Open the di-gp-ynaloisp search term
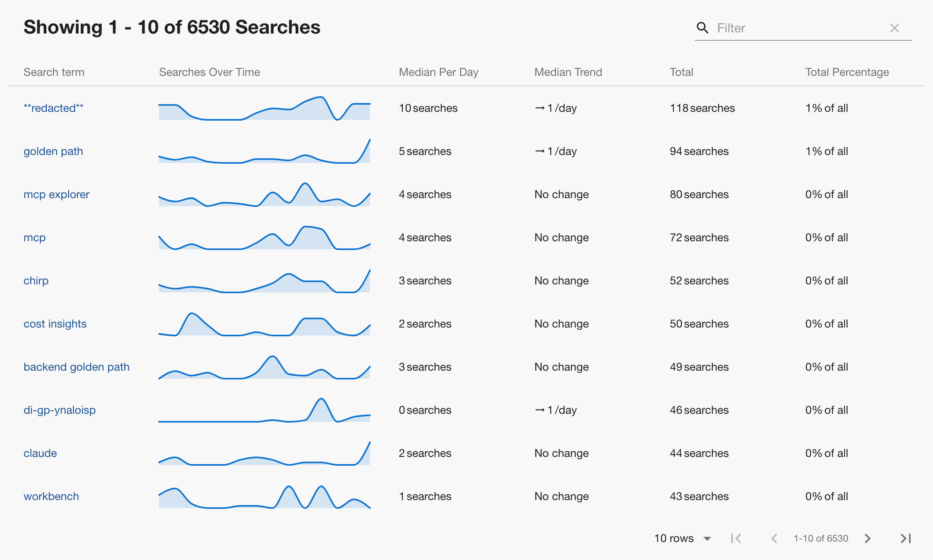 click(x=60, y=410)
